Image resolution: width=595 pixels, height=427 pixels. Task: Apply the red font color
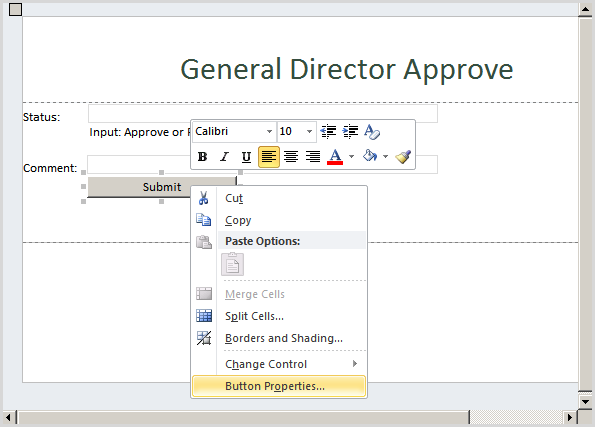[335, 156]
